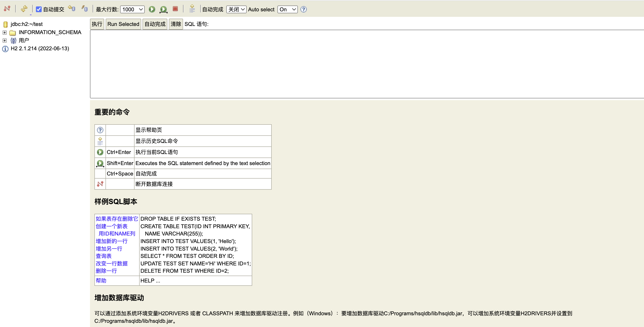The image size is (644, 327).
Task: Click the 清除 button
Action: pos(176,24)
